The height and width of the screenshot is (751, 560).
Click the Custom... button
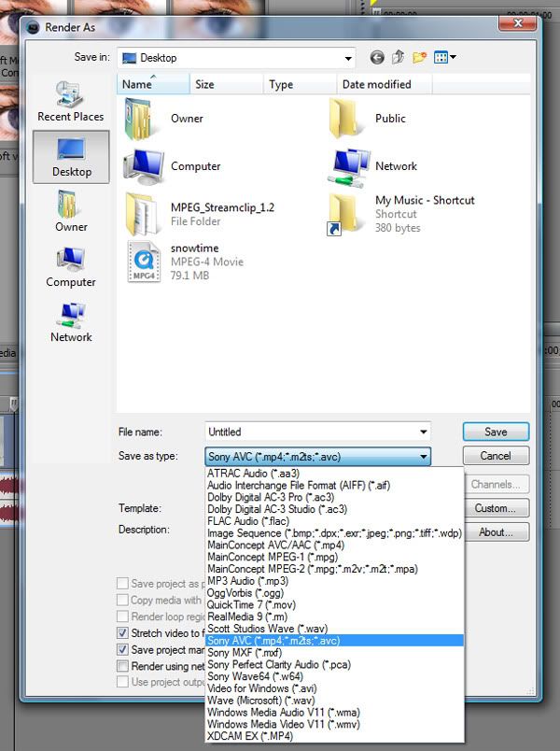pos(496,508)
